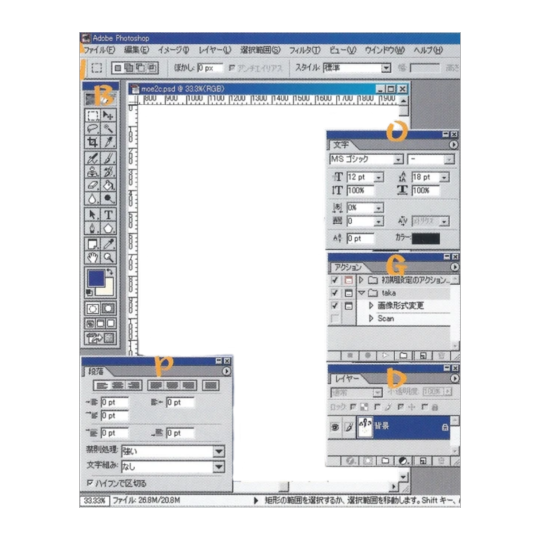The height and width of the screenshot is (540, 540).
Task: Open 文字組み dropdown in 段落 panel
Action: (219, 467)
